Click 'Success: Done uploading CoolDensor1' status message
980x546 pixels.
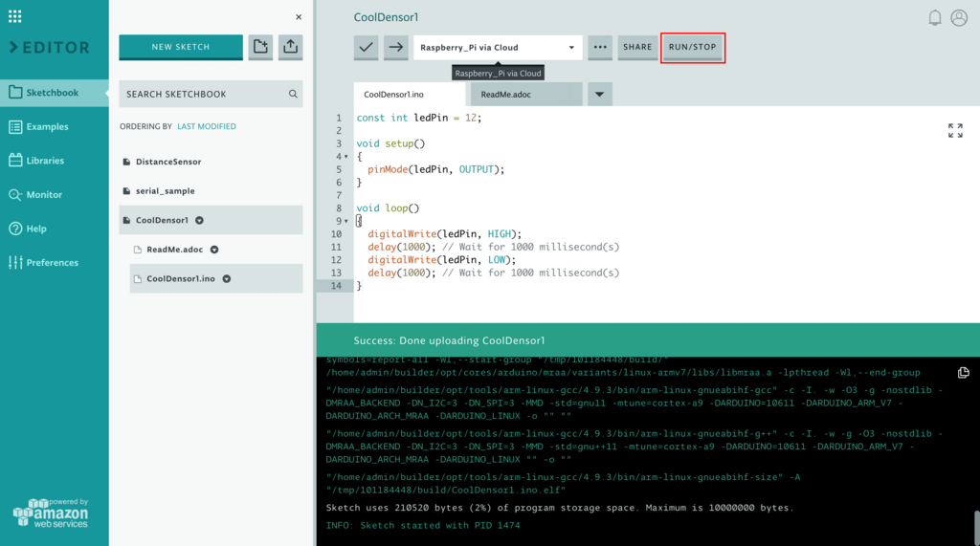pos(450,341)
